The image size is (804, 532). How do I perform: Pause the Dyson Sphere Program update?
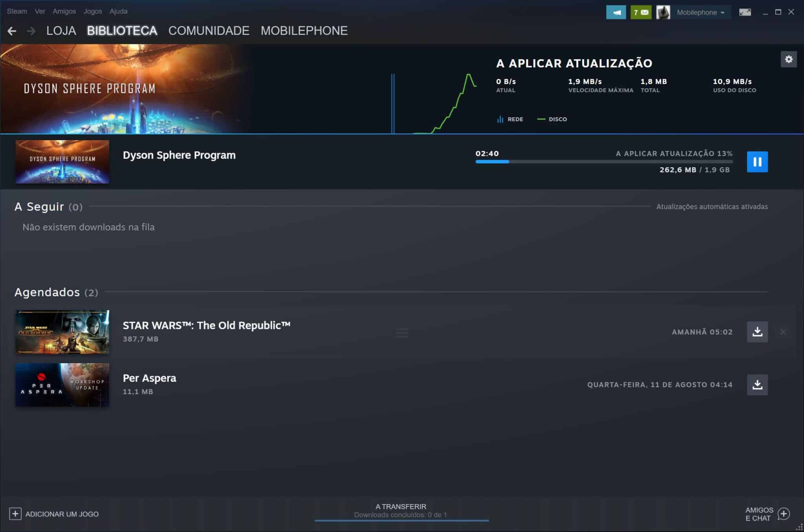pos(757,162)
